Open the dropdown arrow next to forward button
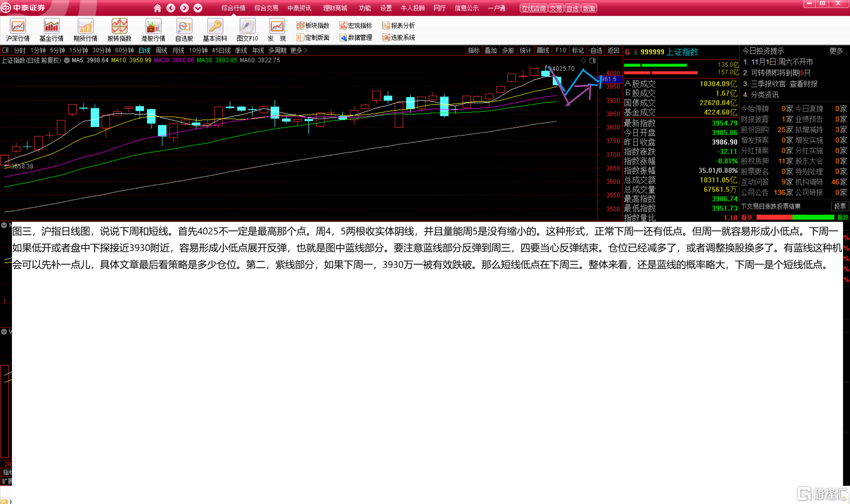Viewport: 850px width, 504px height. coord(198,8)
